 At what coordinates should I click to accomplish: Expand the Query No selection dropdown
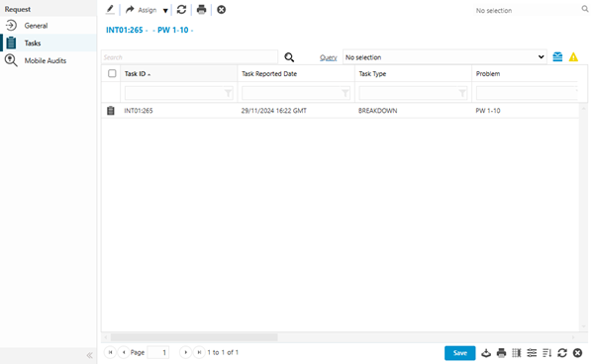pyautogui.click(x=445, y=57)
